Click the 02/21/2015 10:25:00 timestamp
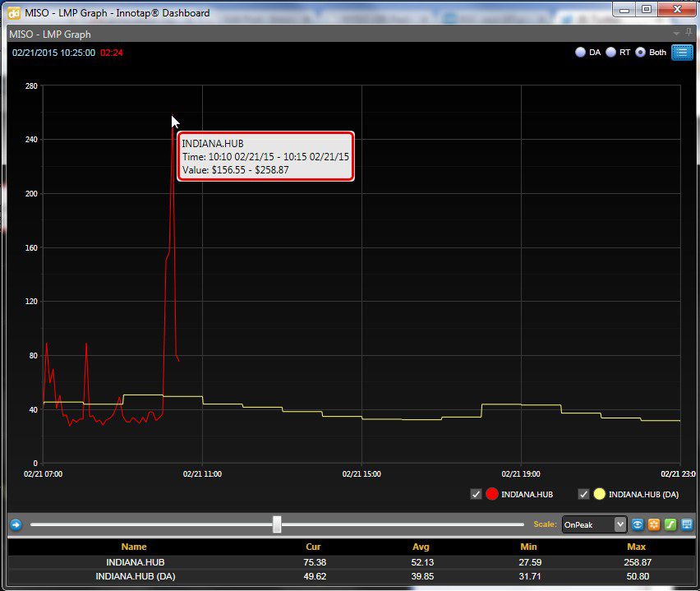Screen dimensions: 700x591 click(53, 53)
